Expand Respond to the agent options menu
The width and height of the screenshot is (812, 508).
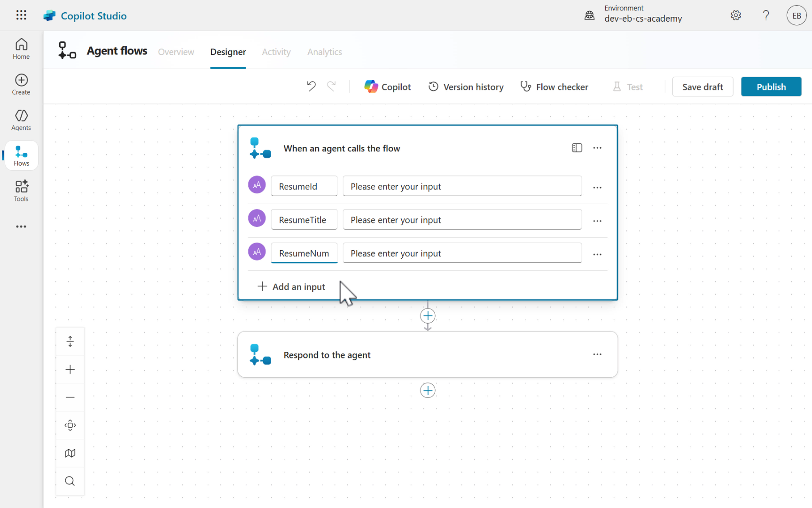pos(597,355)
